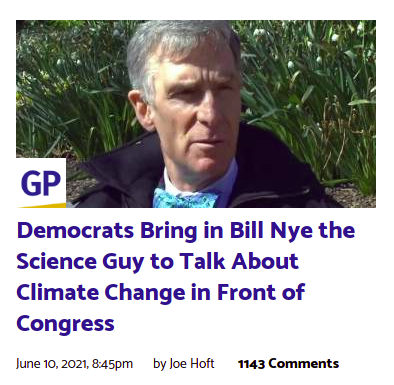Click the 'Climate Change in Front of' headline line
This screenshot has width=394, height=385.
pyautogui.click(x=160, y=292)
